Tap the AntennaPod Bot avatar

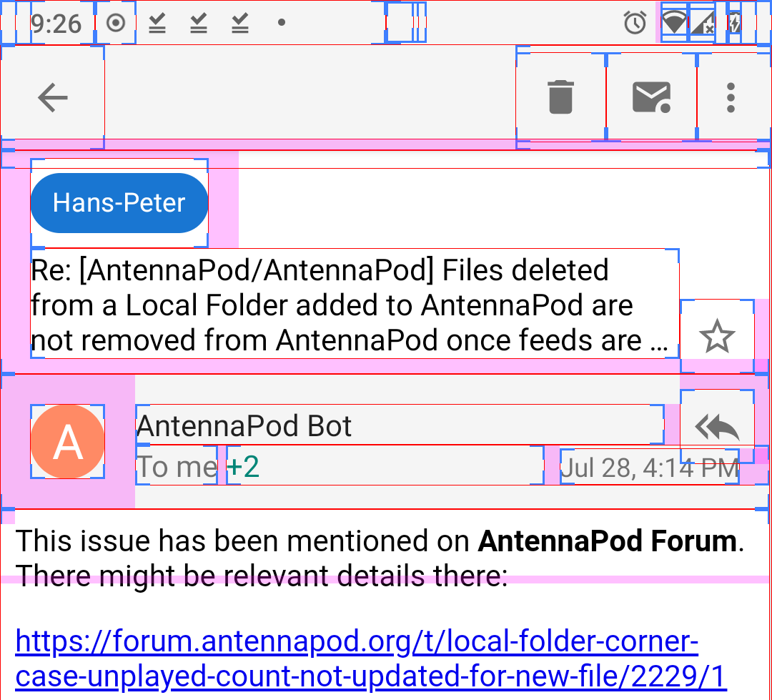[x=67, y=442]
